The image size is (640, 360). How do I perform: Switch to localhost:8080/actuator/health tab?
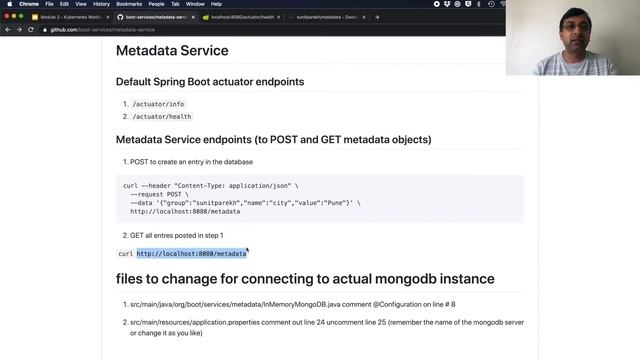(x=241, y=17)
